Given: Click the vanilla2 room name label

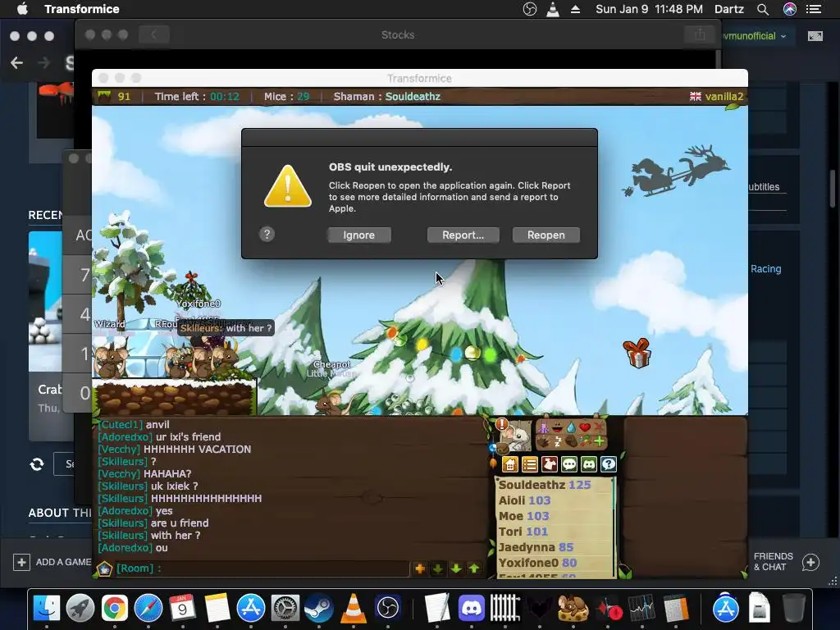Looking at the screenshot, I should pyautogui.click(x=724, y=97).
